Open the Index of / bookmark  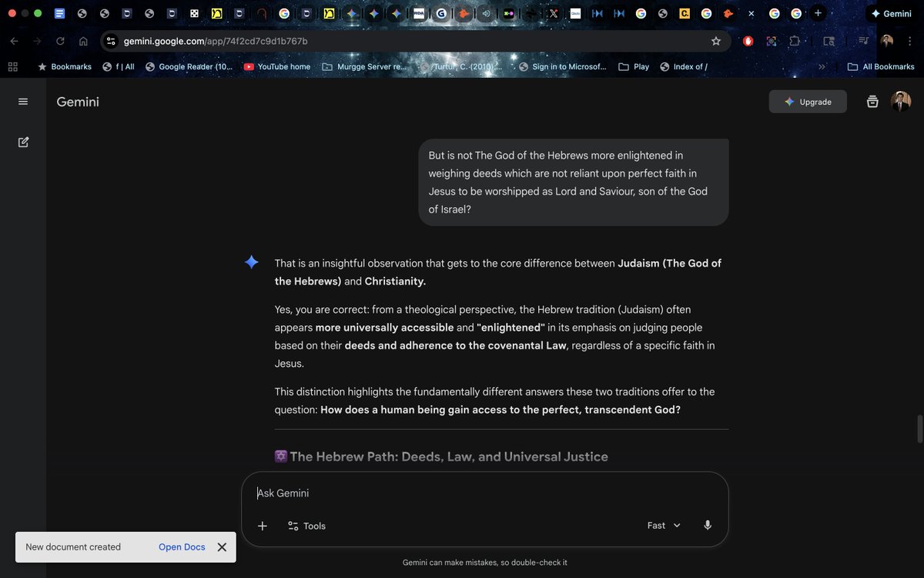click(684, 67)
